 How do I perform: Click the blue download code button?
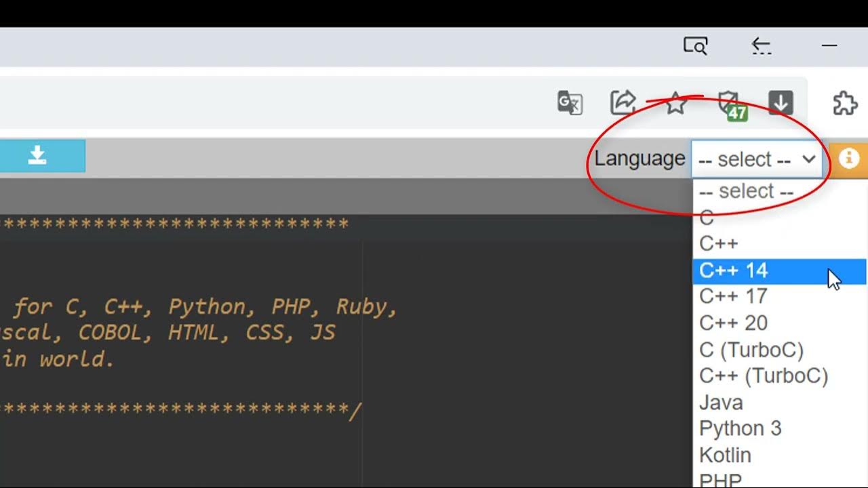click(x=38, y=156)
